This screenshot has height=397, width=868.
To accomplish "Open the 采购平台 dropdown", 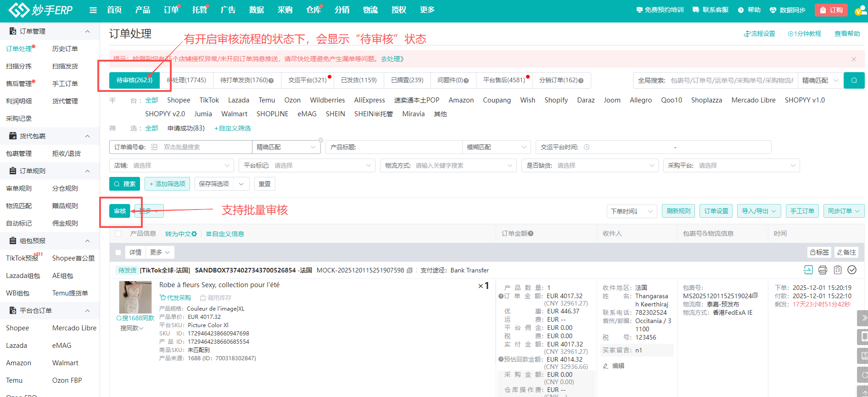I will coord(731,165).
